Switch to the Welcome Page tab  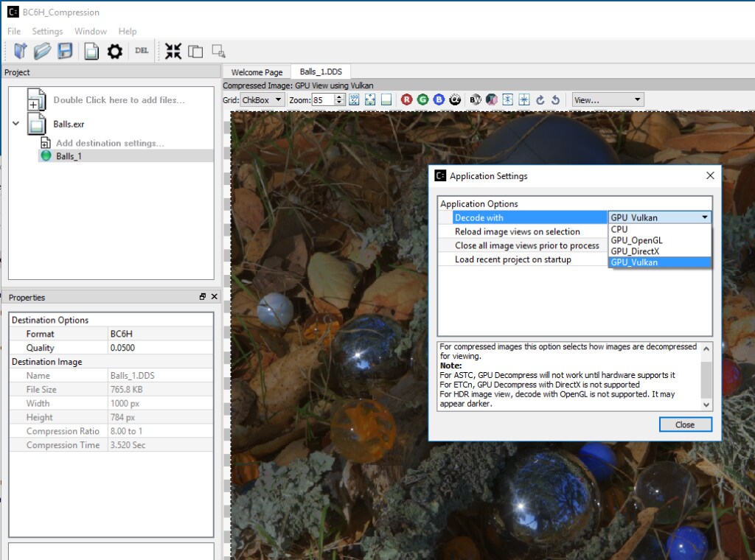[x=257, y=72]
